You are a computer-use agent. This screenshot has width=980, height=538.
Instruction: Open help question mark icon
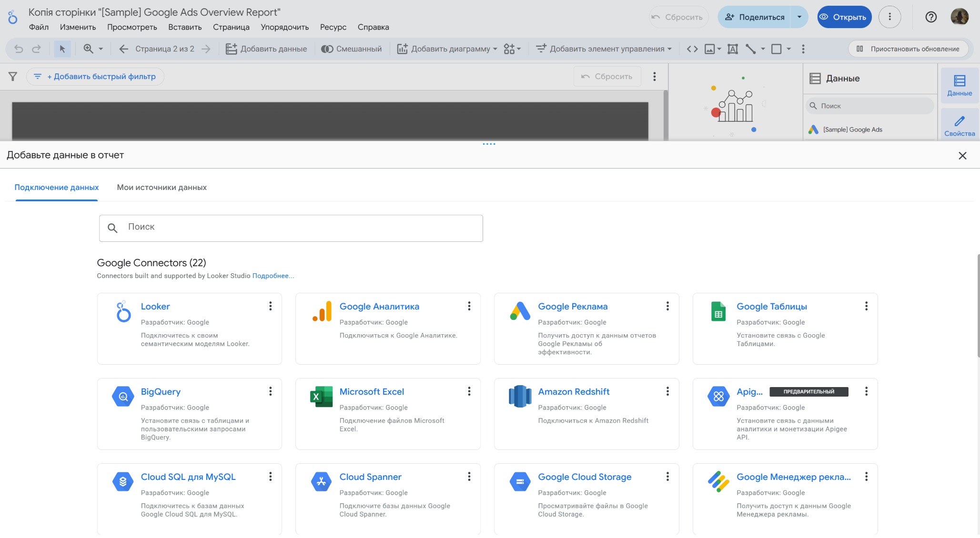(x=931, y=17)
